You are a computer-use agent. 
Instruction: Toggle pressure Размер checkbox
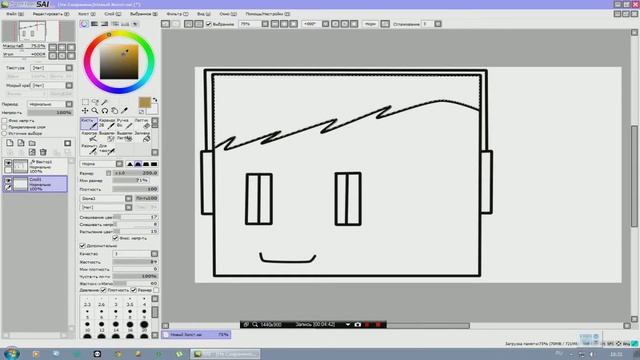click(x=133, y=290)
